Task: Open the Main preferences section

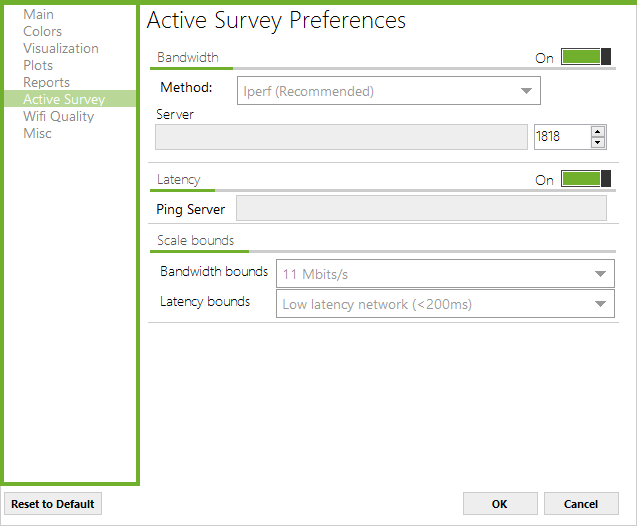Action: (39, 14)
